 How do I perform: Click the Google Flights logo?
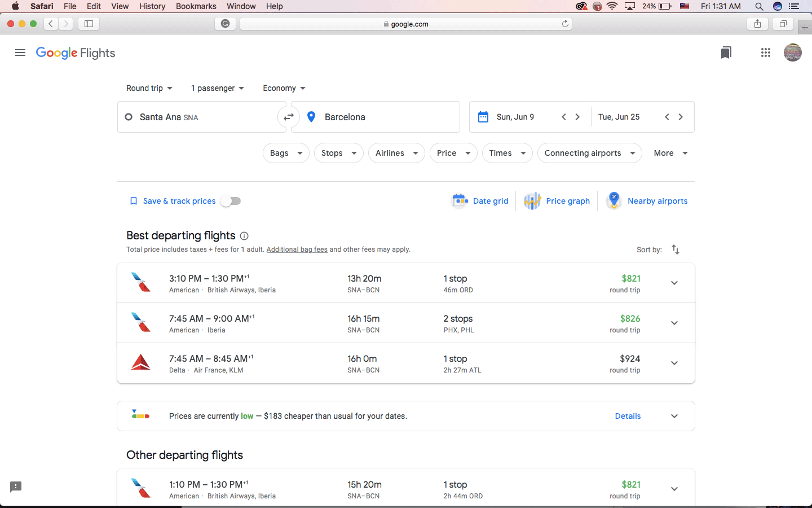(x=76, y=53)
